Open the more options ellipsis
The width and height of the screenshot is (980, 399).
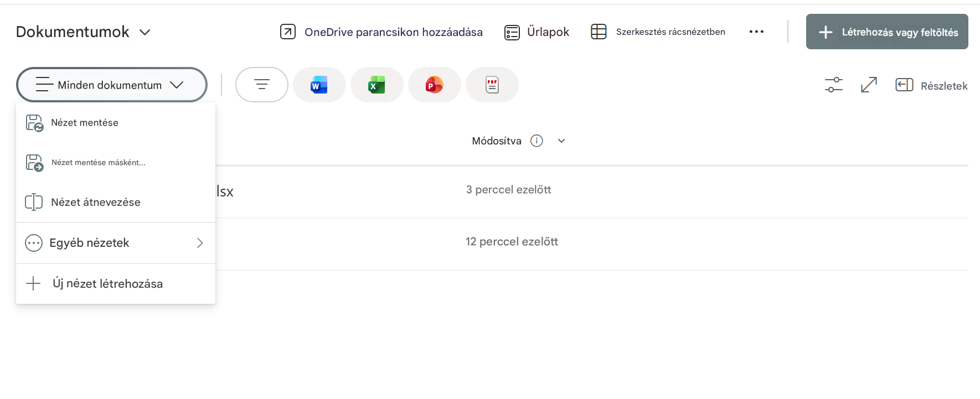pyautogui.click(x=756, y=32)
